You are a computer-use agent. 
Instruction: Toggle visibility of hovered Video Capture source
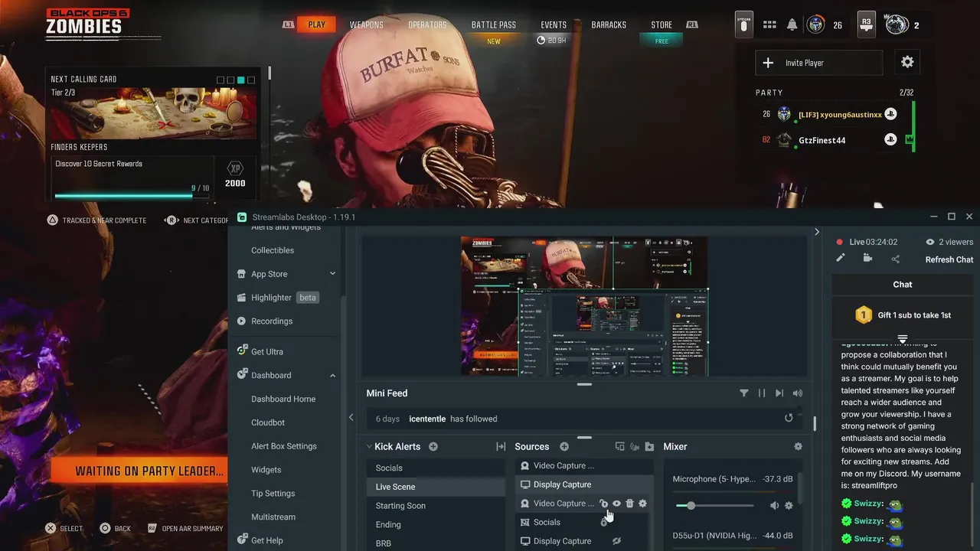tap(616, 504)
